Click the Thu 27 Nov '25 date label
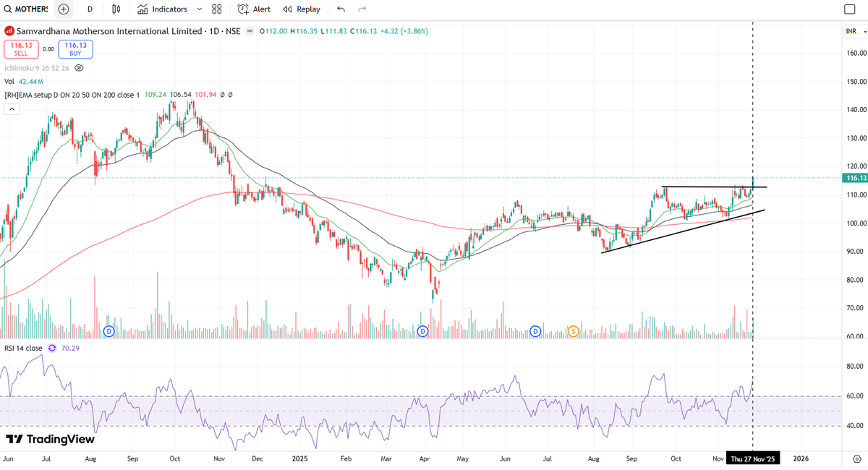Image resolution: width=868 pixels, height=470 pixels. (x=752, y=459)
